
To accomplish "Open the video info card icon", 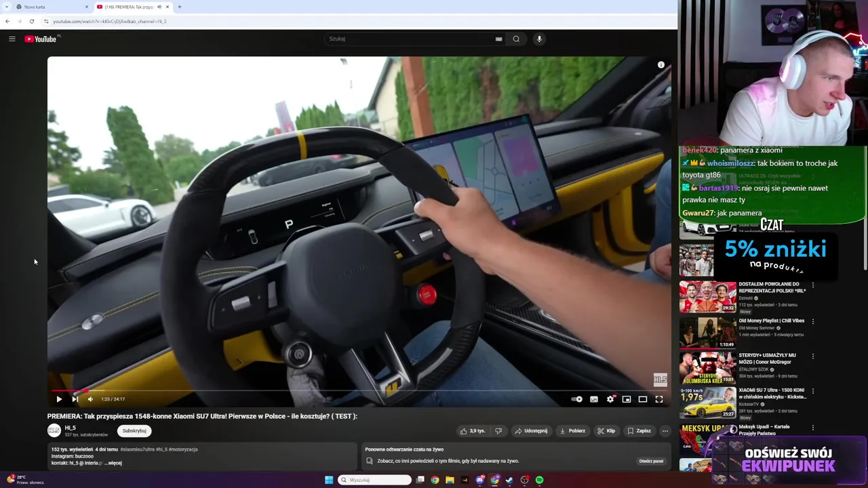I will point(660,65).
